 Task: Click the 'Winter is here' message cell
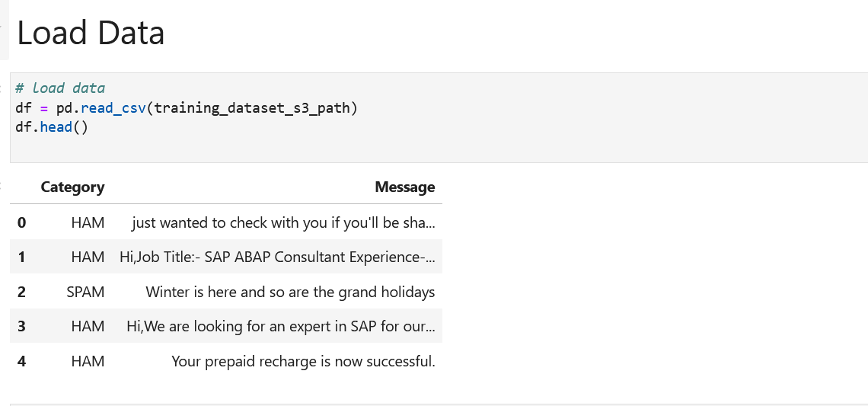pos(290,292)
